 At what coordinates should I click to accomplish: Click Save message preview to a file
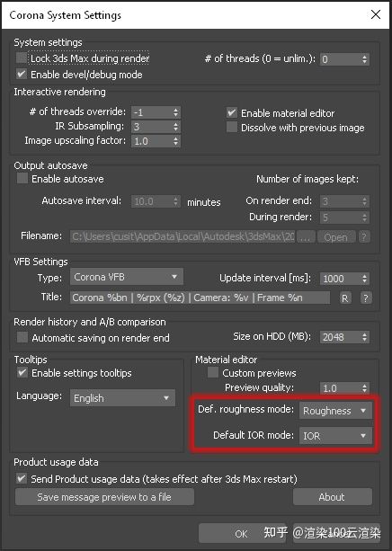(x=104, y=497)
